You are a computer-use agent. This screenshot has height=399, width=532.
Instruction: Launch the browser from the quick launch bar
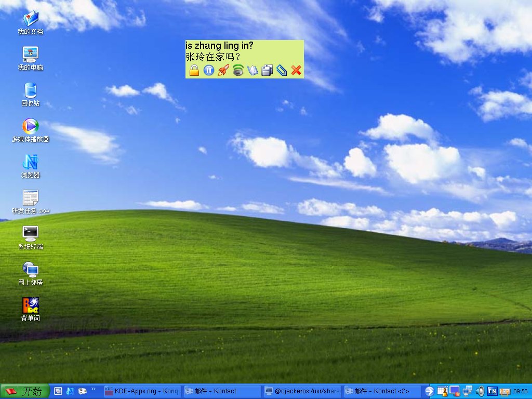70,391
